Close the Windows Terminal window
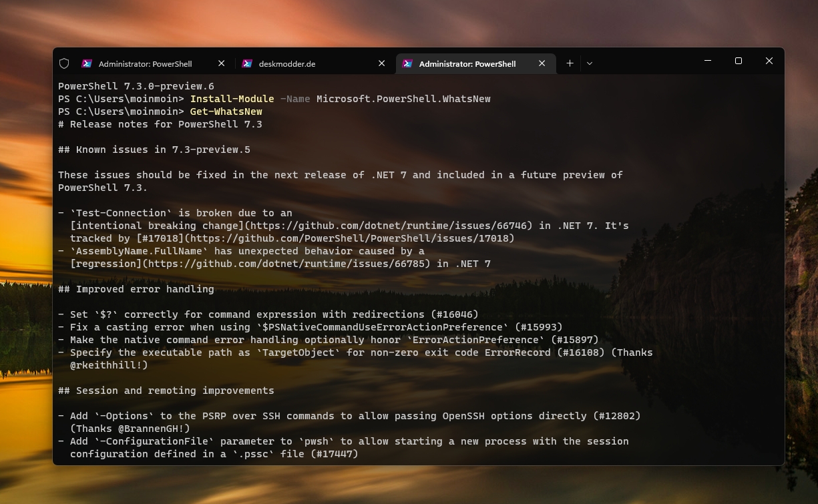Image resolution: width=818 pixels, height=504 pixels. (769, 61)
